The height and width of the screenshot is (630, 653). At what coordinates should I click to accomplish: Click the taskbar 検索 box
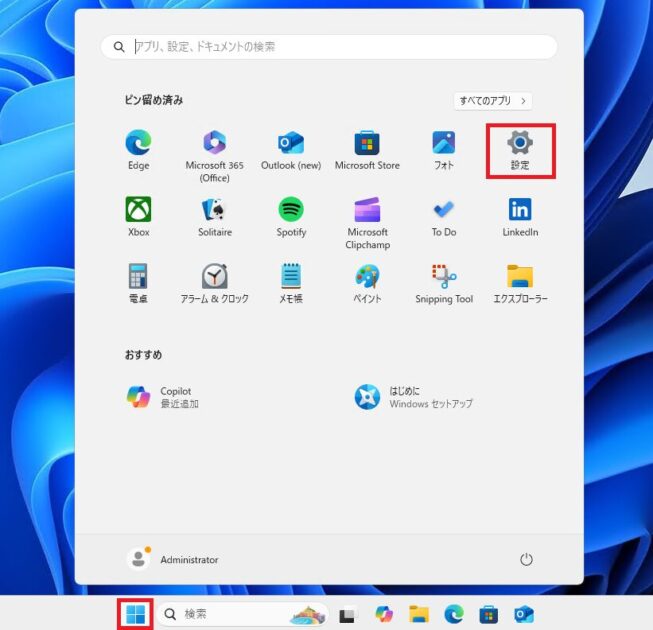click(243, 614)
